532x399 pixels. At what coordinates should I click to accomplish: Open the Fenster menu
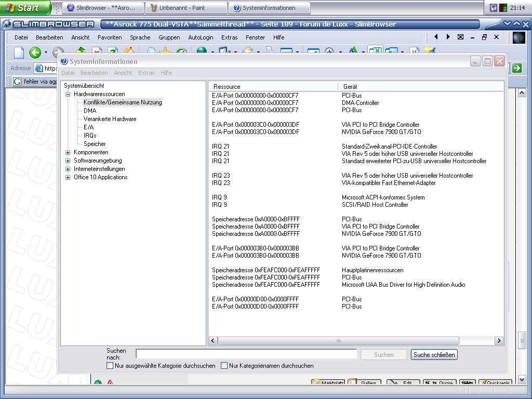coord(255,37)
